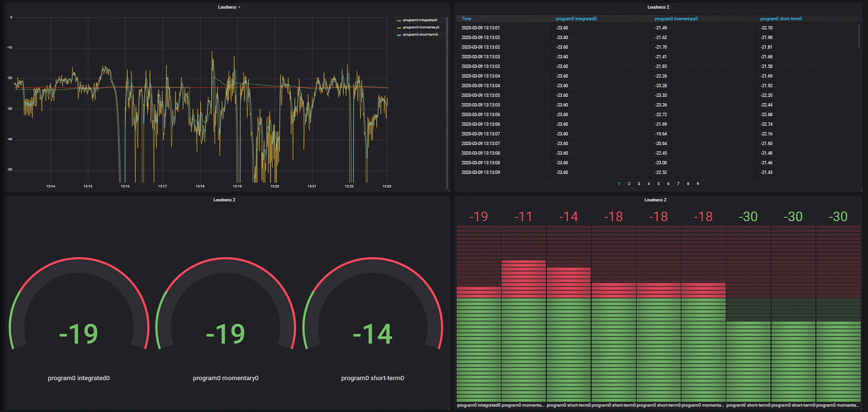This screenshot has width=868, height=412.
Task: Click the resize handle of the gauge panel
Action: tap(449, 409)
